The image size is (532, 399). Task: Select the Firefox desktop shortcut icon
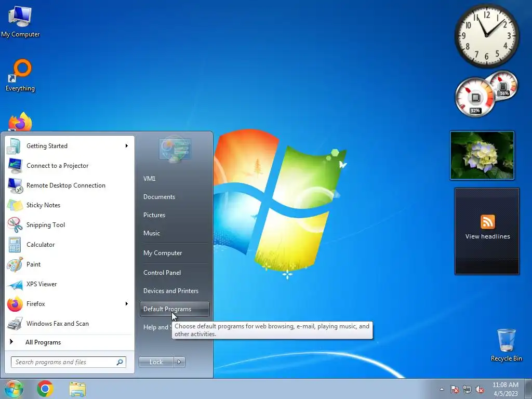tap(20, 122)
